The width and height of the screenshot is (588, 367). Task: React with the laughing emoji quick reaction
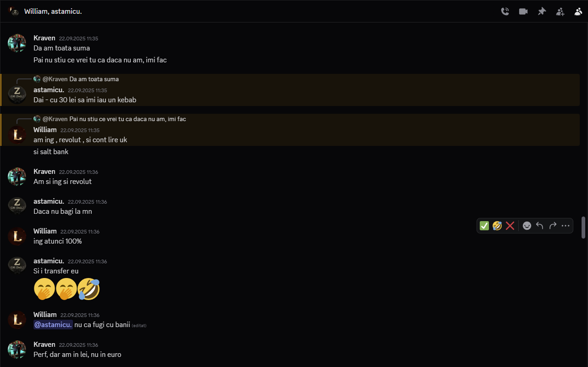[497, 225]
